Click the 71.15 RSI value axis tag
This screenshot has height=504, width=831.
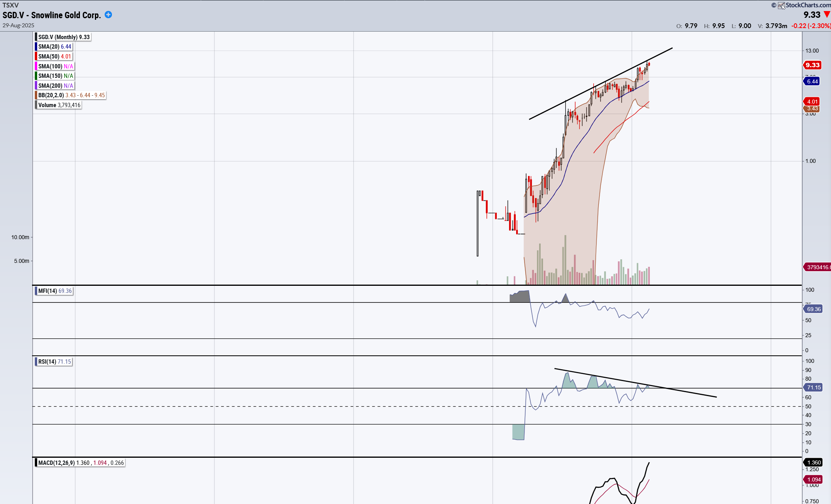click(x=813, y=387)
